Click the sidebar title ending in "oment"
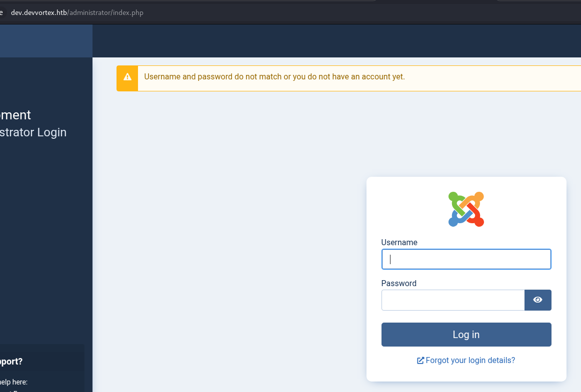 click(15, 115)
